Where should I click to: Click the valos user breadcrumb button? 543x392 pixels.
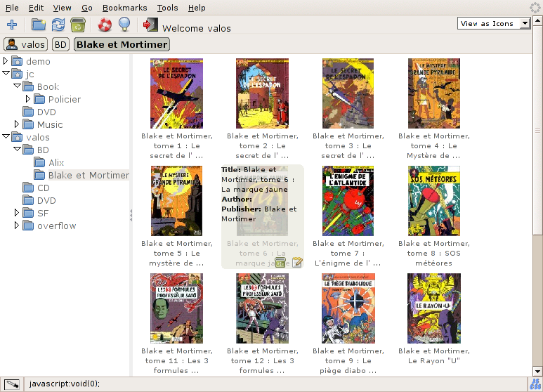(25, 44)
